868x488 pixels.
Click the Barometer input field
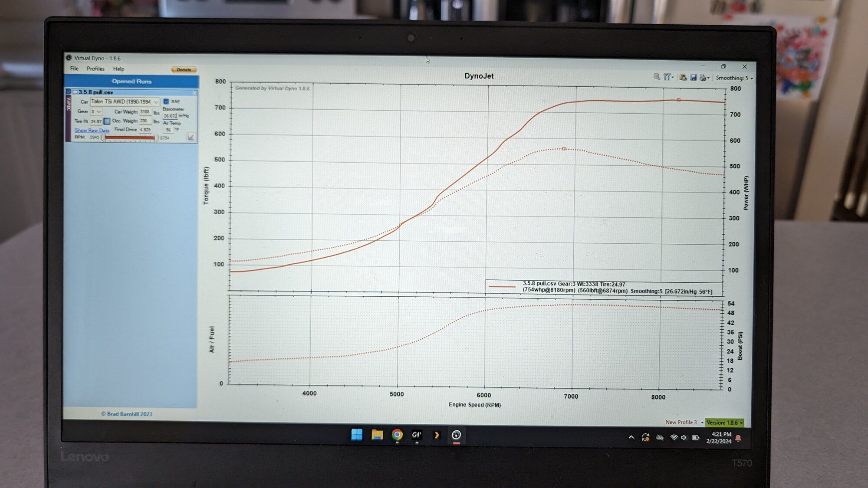(x=170, y=116)
